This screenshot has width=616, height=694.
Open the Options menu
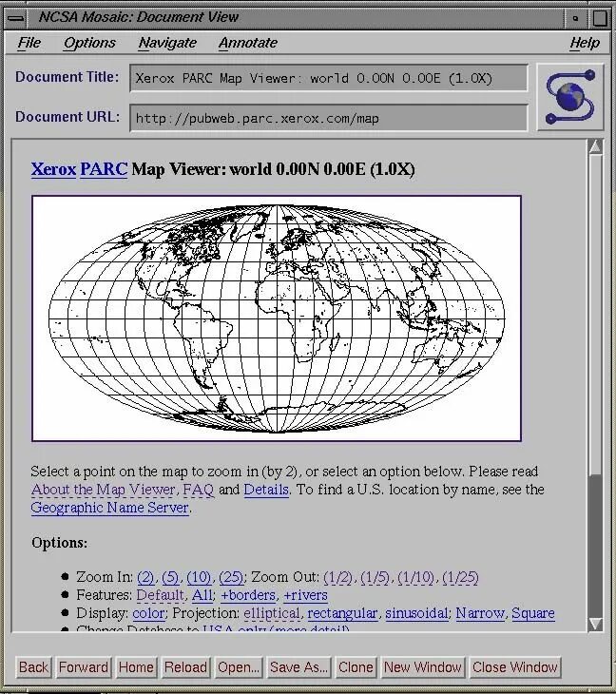pos(89,43)
